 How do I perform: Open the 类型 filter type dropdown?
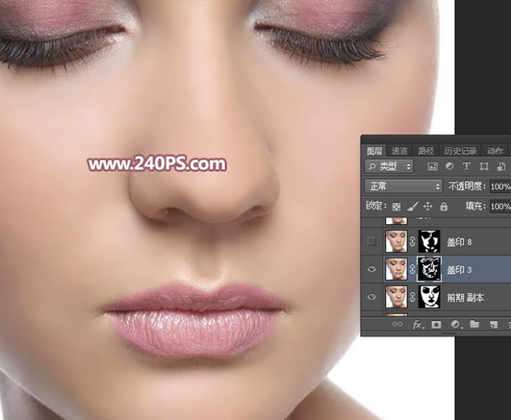(389, 166)
